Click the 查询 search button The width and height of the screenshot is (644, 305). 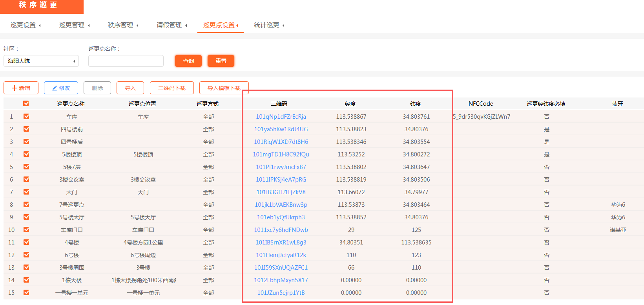click(x=188, y=61)
